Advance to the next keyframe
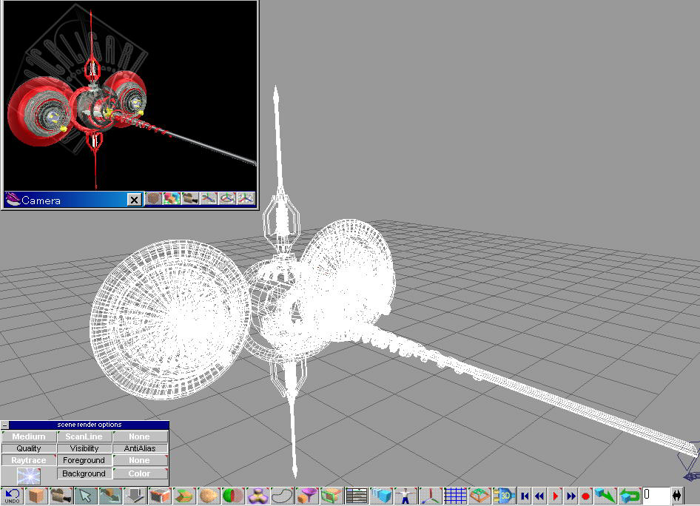Image resolution: width=700 pixels, height=506 pixels. pyautogui.click(x=571, y=496)
